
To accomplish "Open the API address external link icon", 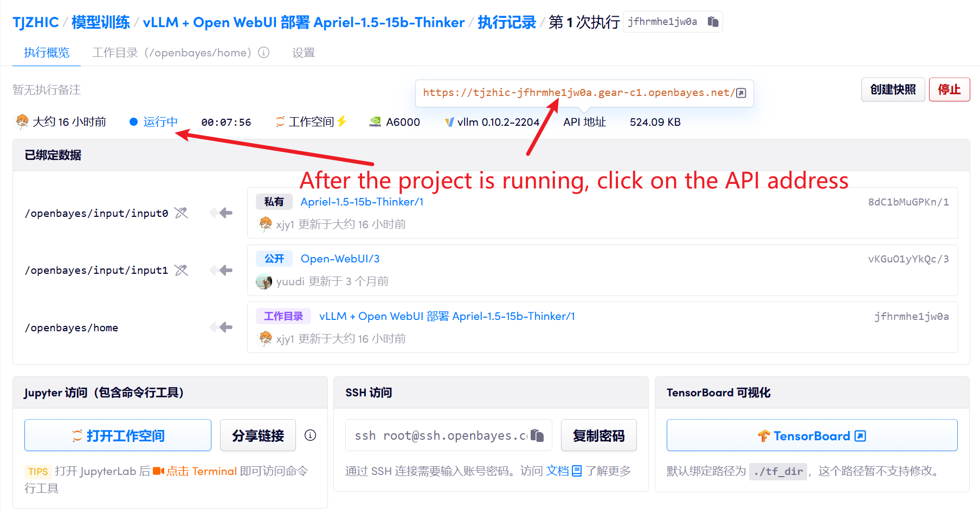I will click(742, 93).
